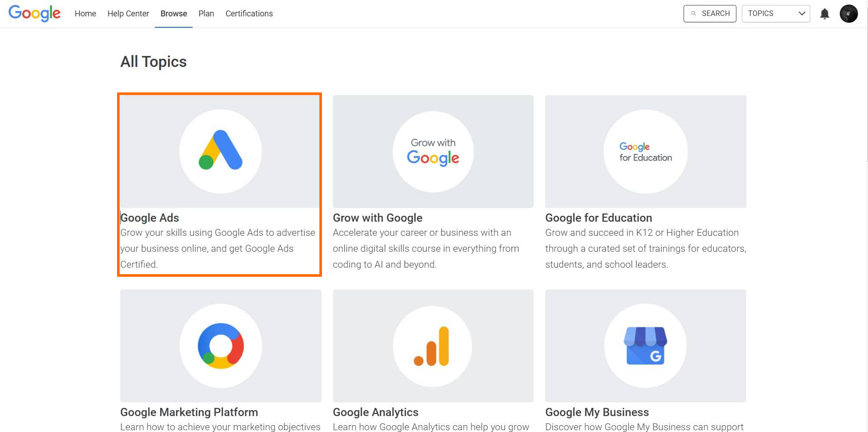Click the Google Ads logo icon
The height and width of the screenshot is (432, 868).
[220, 151]
